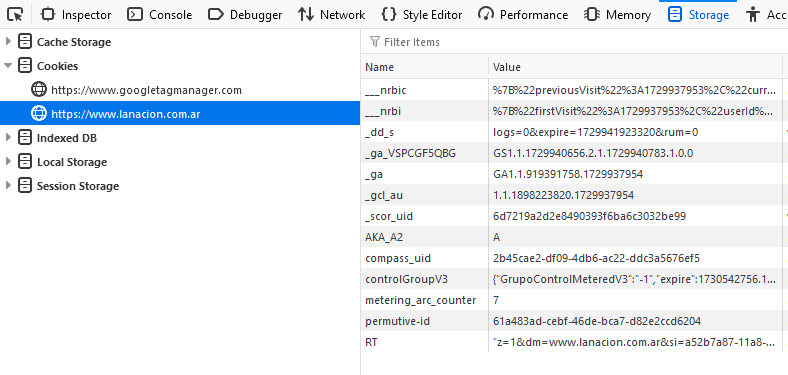Click the Cookies database icon
The height and width of the screenshot is (375, 788).
pyautogui.click(x=24, y=66)
